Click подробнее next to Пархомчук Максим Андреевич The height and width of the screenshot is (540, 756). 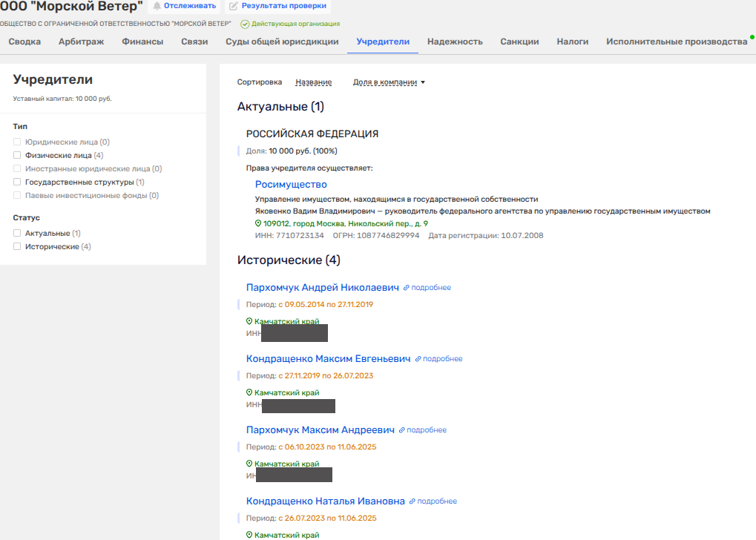click(x=427, y=430)
